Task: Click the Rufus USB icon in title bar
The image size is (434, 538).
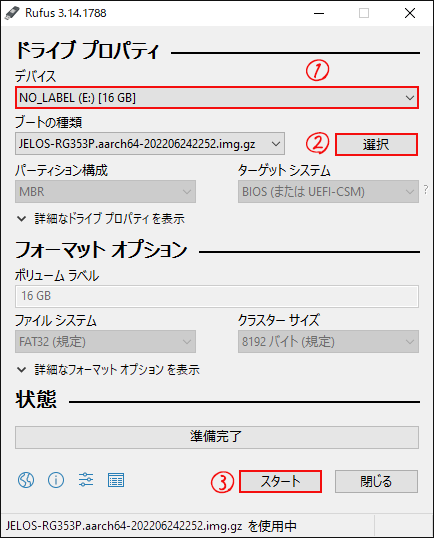Action: 12,13
